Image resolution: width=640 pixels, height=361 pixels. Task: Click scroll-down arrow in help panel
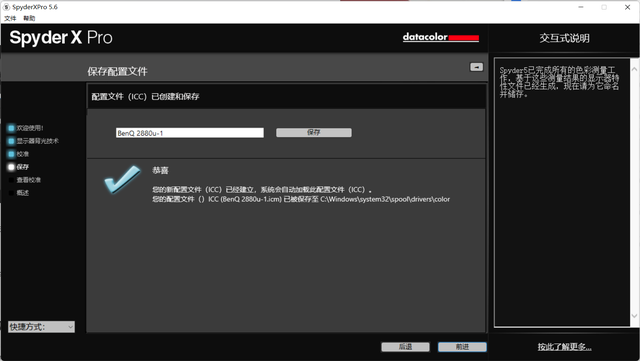pos(634,316)
